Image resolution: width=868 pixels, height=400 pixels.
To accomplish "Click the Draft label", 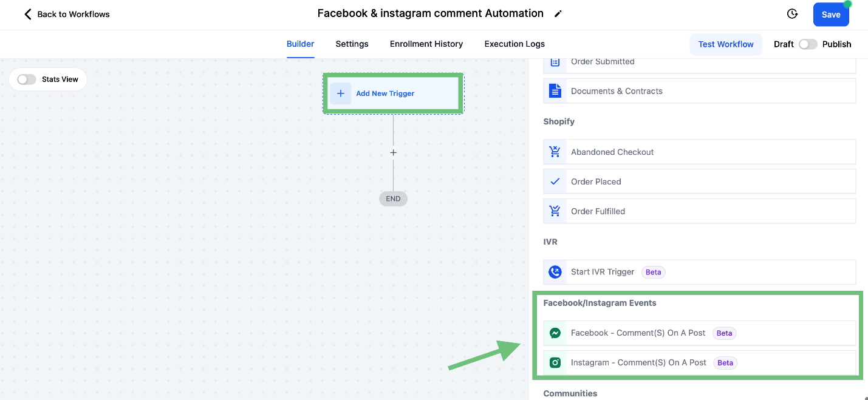I will [784, 44].
